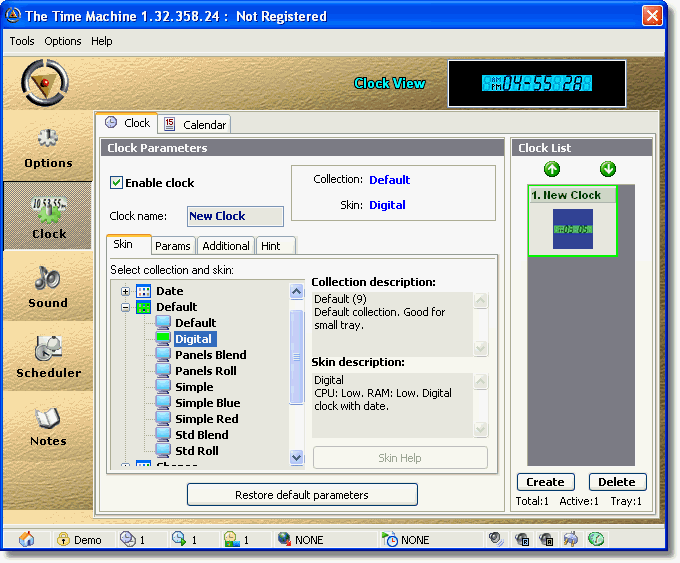Click the active clocks arrow icon in status bar
This screenshot has height=563, width=680.
click(x=179, y=539)
